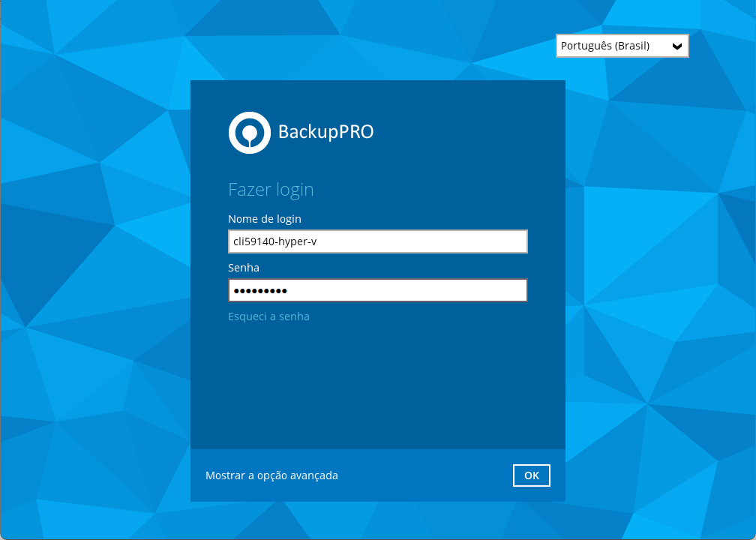The image size is (756, 540).
Task: Click the BackupPRO product name text
Action: coord(325,132)
